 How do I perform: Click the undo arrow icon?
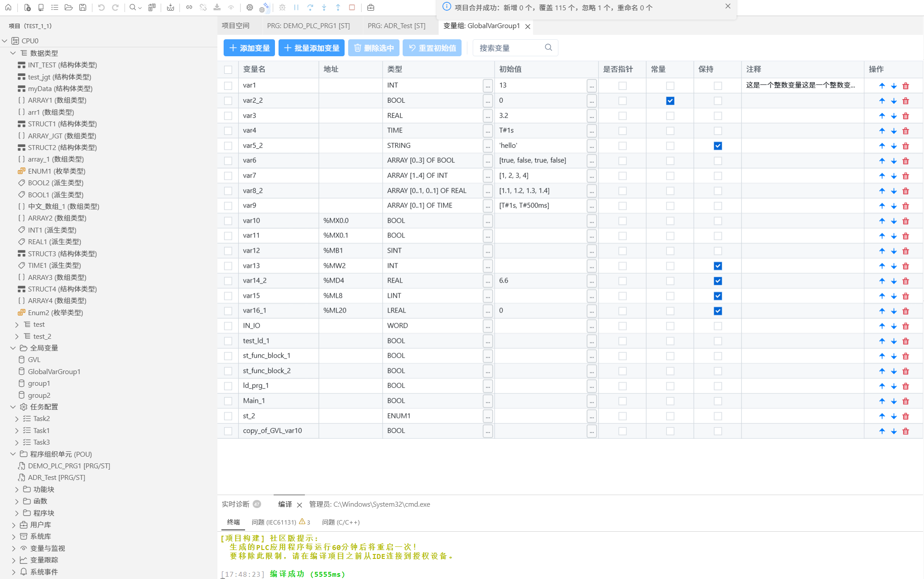coord(101,8)
